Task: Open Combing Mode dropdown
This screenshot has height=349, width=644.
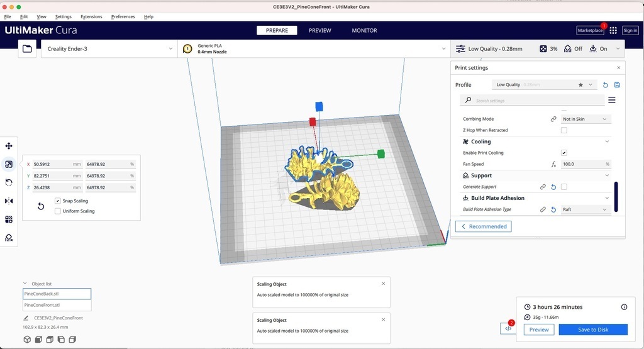Action: tap(586, 119)
